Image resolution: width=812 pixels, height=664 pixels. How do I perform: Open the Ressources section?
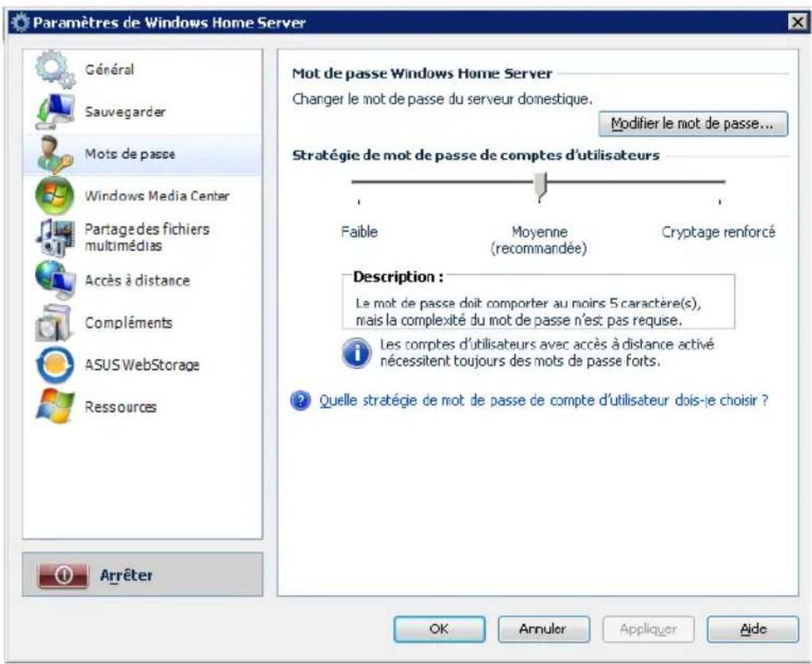pos(142,407)
